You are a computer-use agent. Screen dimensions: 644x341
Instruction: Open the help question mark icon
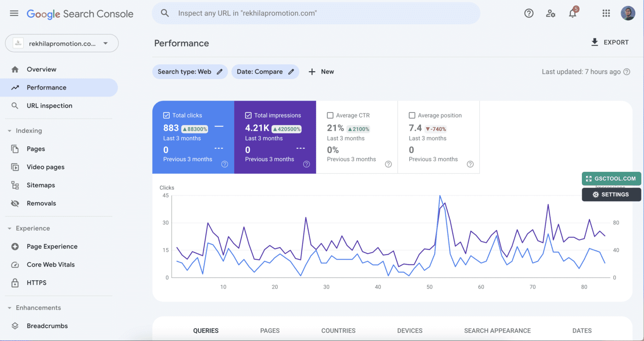click(x=529, y=13)
